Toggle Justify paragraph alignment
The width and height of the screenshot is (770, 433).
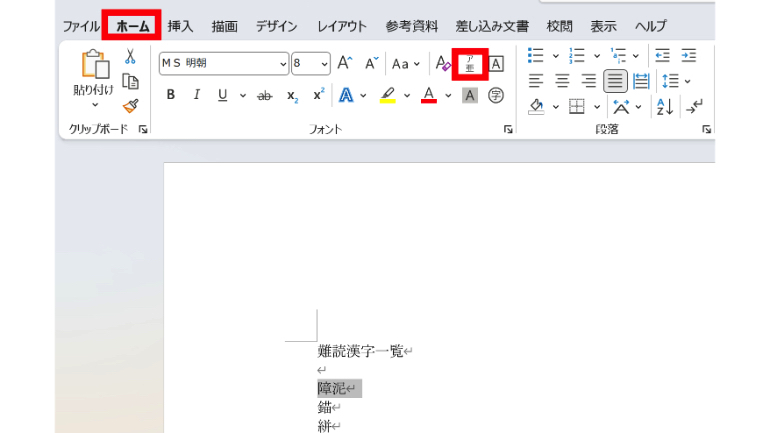pyautogui.click(x=615, y=81)
